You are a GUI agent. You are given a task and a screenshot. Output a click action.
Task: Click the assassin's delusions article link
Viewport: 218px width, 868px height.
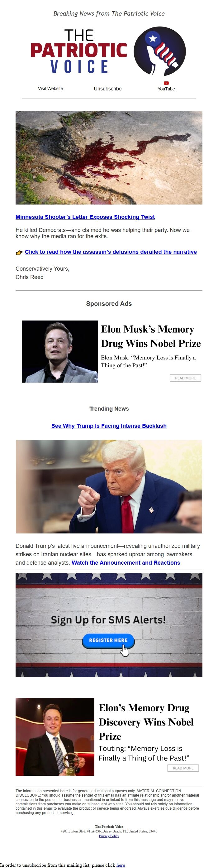tap(111, 252)
